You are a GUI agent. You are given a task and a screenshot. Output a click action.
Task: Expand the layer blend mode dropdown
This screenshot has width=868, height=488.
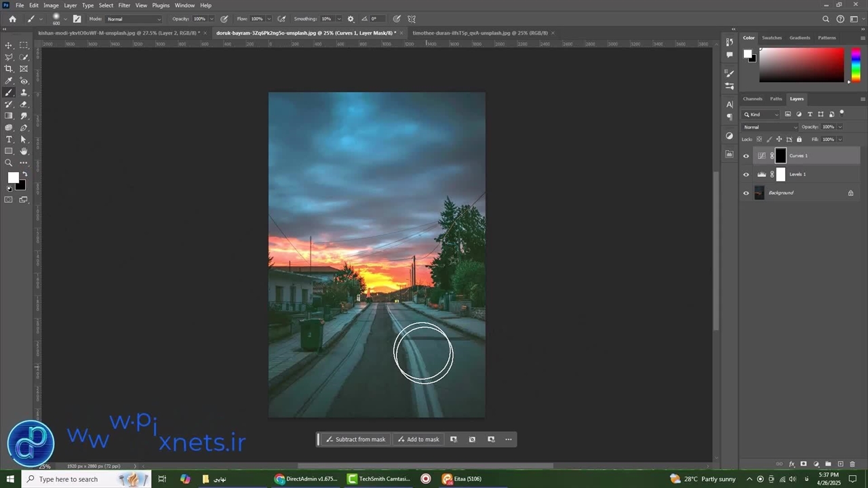click(770, 127)
